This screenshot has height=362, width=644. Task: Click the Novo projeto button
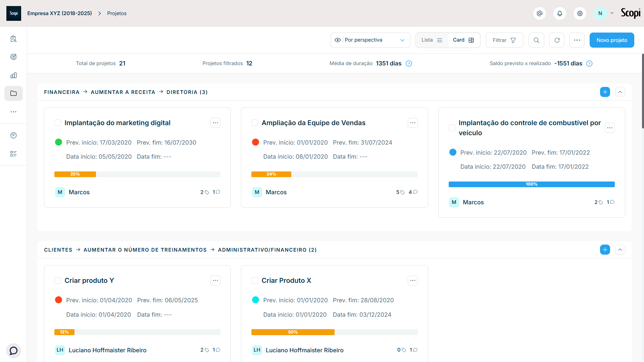point(612,40)
